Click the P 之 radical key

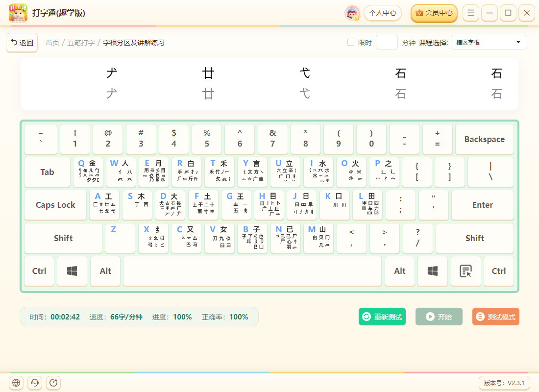[384, 172]
